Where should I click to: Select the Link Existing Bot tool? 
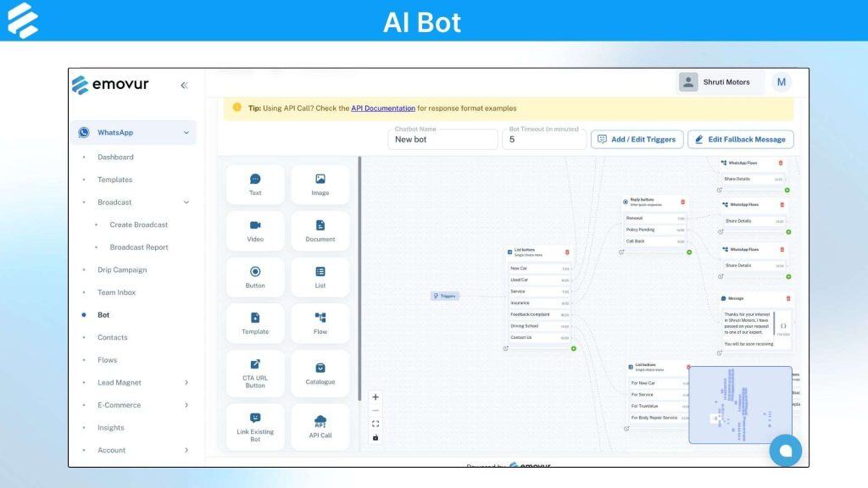(x=254, y=426)
